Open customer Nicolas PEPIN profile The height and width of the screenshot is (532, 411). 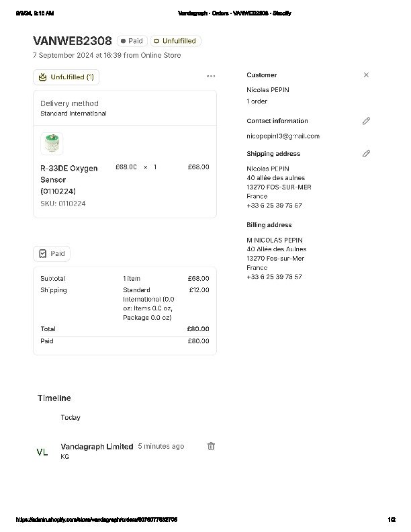click(268, 90)
